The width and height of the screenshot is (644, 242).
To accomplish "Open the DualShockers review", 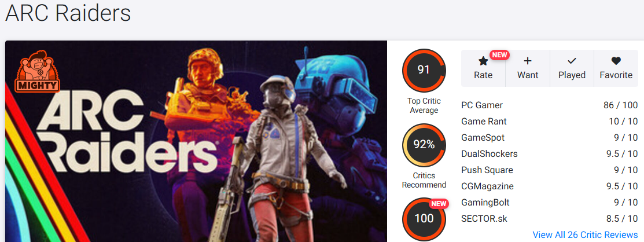I will tap(489, 154).
